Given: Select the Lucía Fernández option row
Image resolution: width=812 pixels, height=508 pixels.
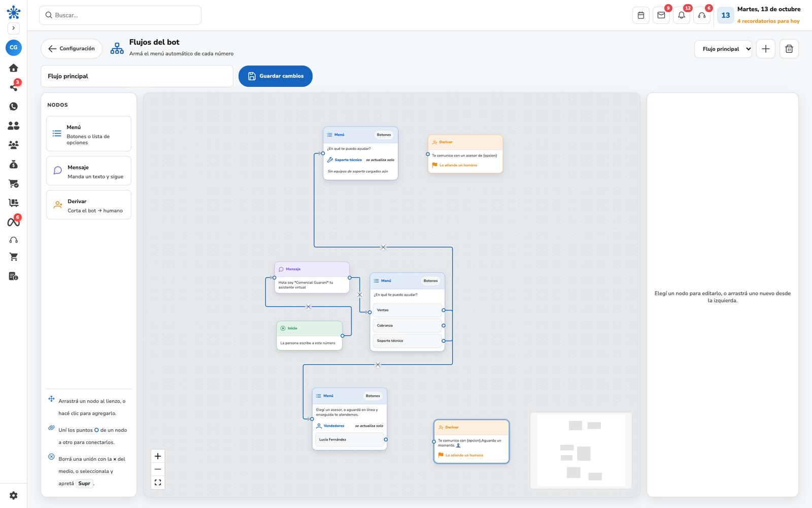Looking at the screenshot, I should pos(349,439).
